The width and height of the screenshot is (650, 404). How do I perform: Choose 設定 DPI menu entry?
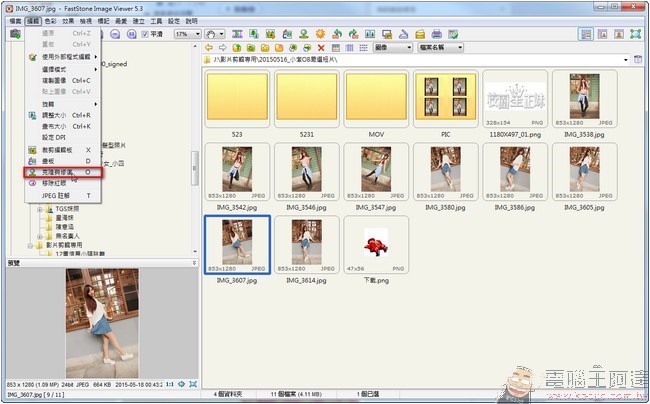(63, 137)
